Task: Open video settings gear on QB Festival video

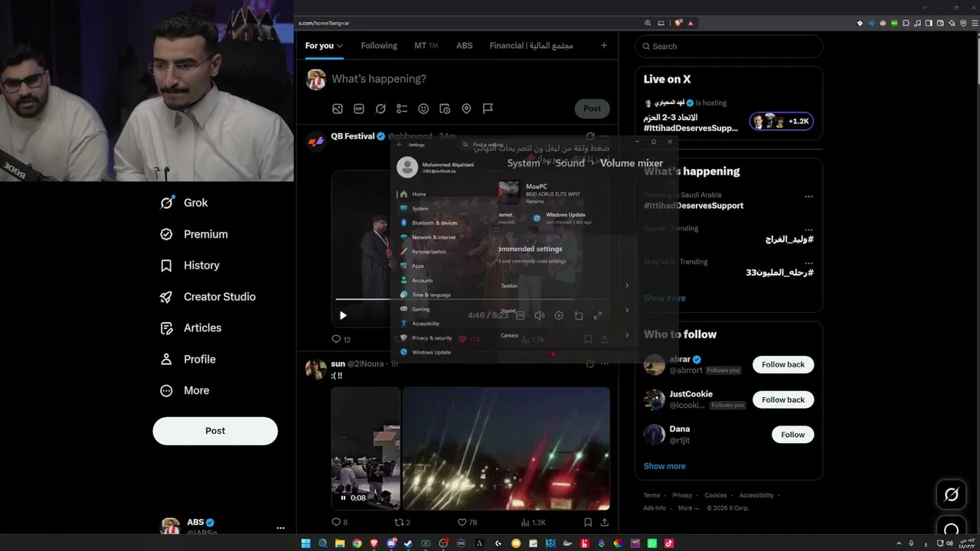Action: 559,315
